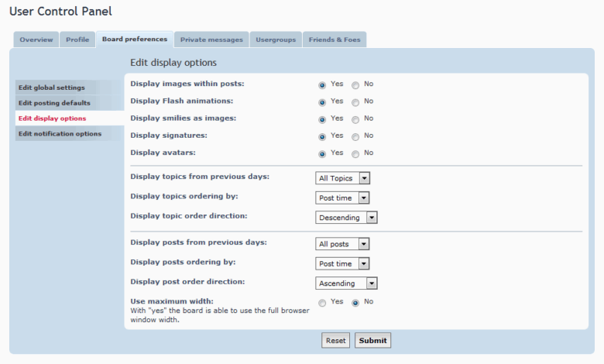Open the Usergroups tab
Viewport: 604px width, 364px height.
[276, 39]
